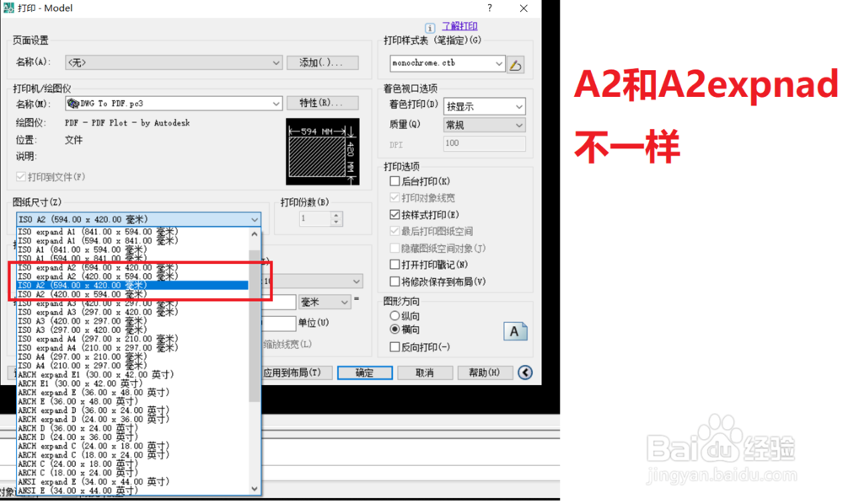Click the printer icon in the dialog title bar
The height and width of the screenshot is (504, 843).
(x=8, y=8)
